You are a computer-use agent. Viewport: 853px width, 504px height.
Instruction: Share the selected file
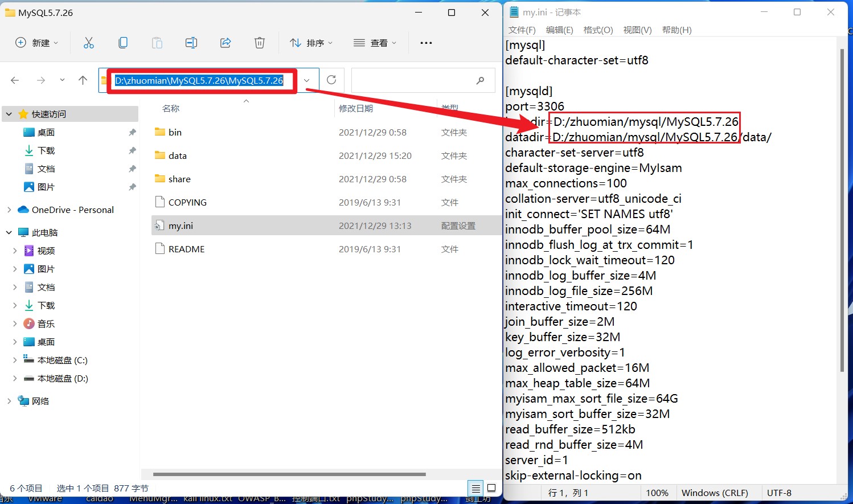click(x=225, y=42)
